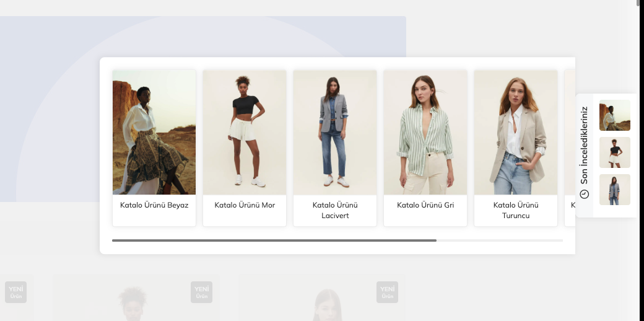Screen dimensions: 644x321
Task: Click the Katalo Ürünü Turuncu title
Action: click(x=515, y=210)
